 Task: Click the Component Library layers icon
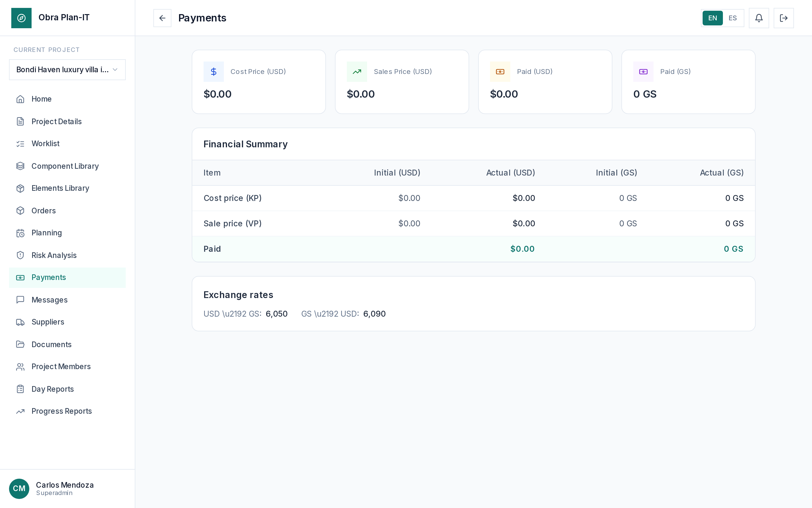tap(21, 166)
